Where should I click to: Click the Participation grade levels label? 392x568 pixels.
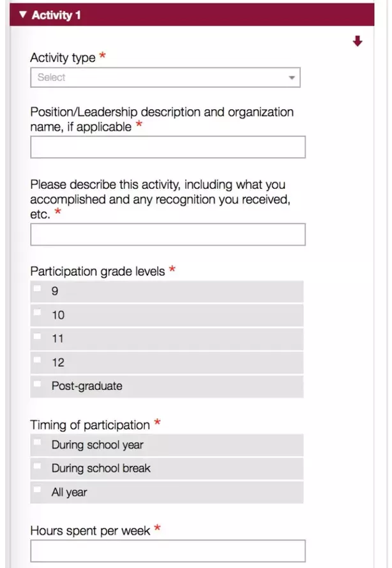pos(98,271)
